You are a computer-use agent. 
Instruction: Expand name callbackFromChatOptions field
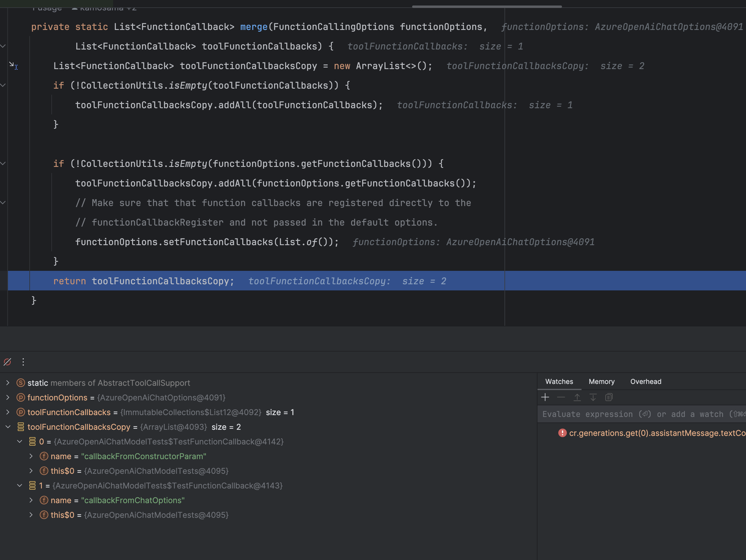[x=31, y=500]
